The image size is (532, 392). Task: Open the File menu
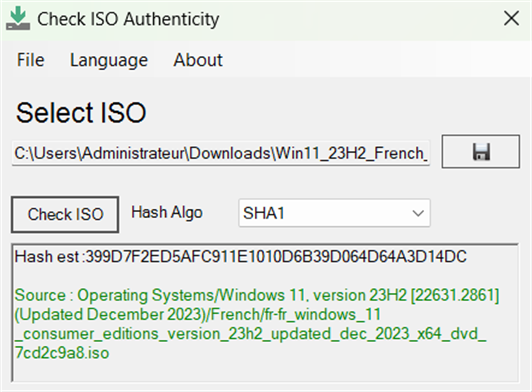[x=30, y=60]
